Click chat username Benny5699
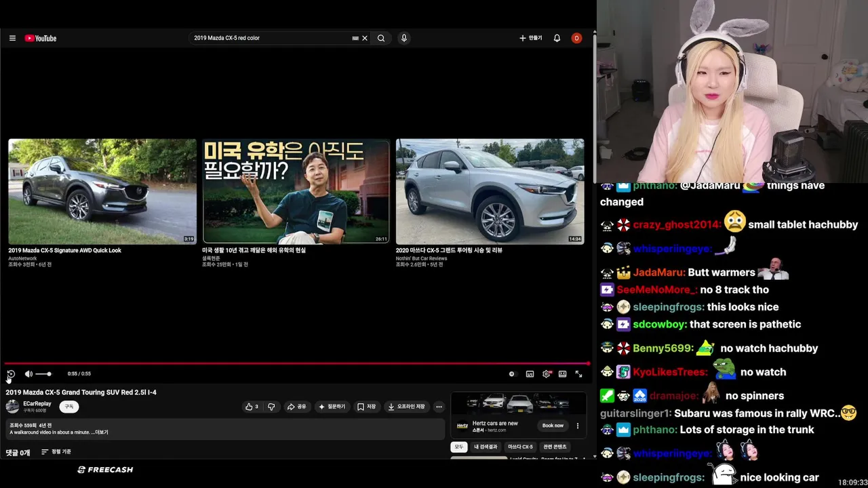The height and width of the screenshot is (488, 868). click(663, 348)
